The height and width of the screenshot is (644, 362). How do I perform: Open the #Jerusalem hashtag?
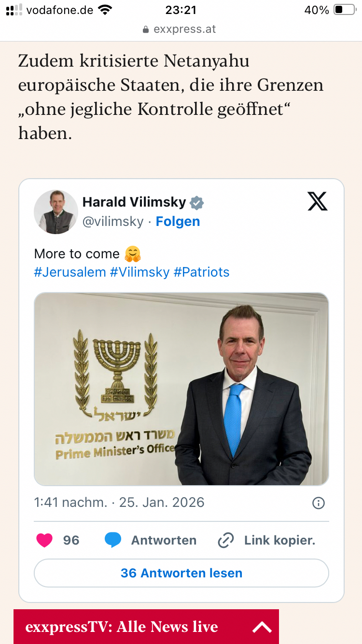pyautogui.click(x=70, y=272)
